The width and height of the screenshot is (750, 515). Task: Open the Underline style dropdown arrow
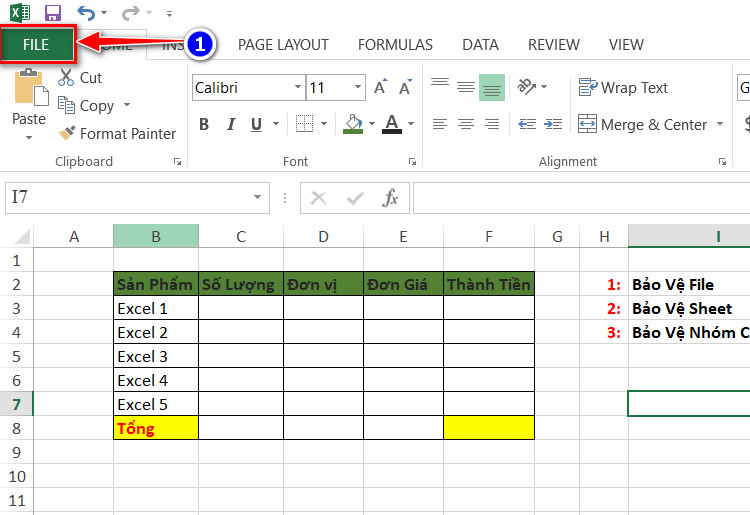tap(276, 124)
